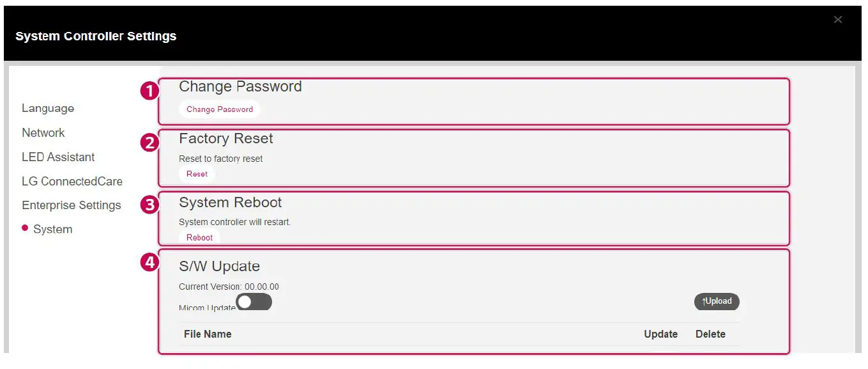Click the Change Password button

coord(220,109)
